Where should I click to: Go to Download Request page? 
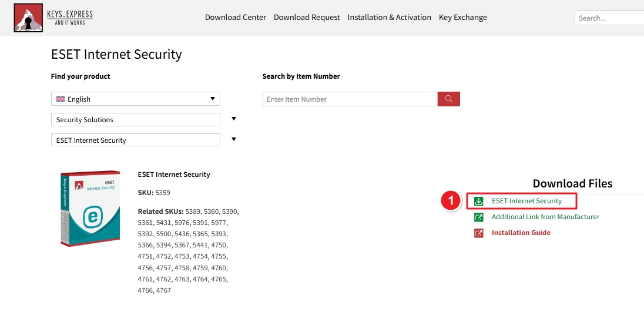(307, 18)
